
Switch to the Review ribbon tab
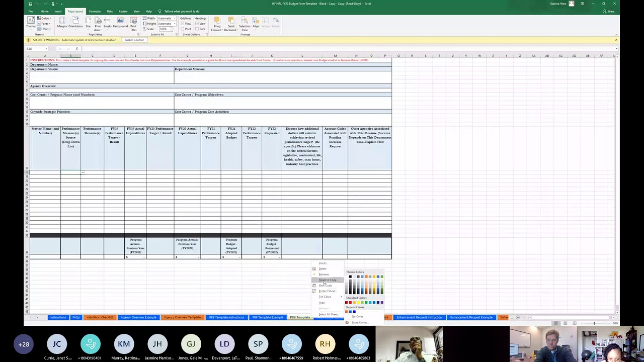click(x=123, y=11)
